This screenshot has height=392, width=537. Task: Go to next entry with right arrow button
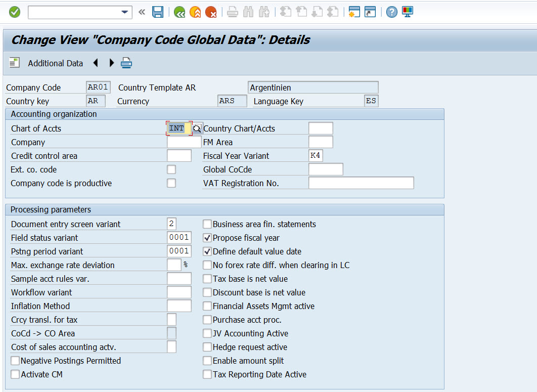[x=111, y=63]
